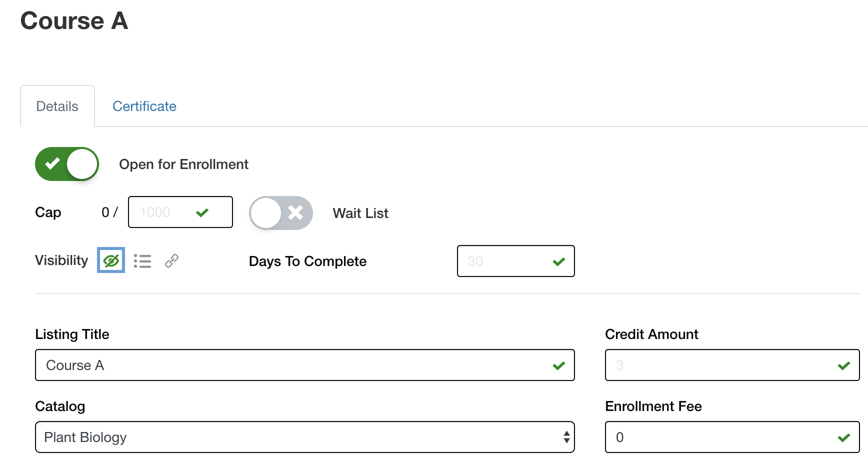Click checkmark in Credit Amount field

[x=843, y=365]
